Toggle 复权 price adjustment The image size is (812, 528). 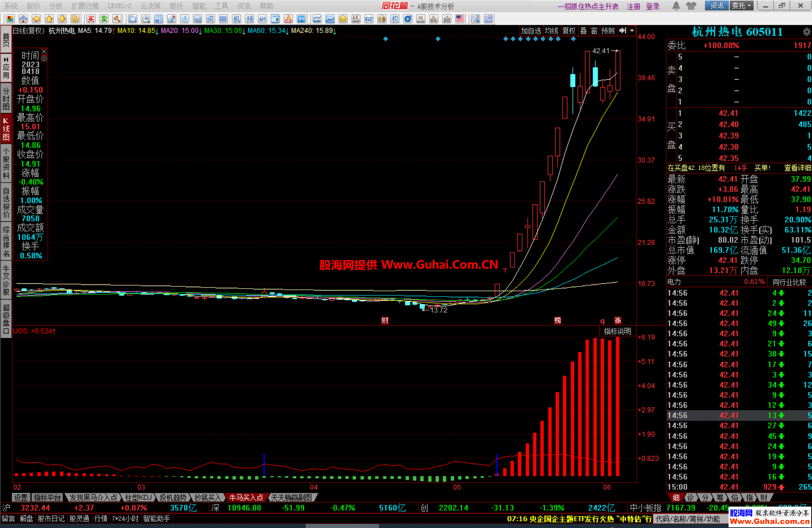569,31
